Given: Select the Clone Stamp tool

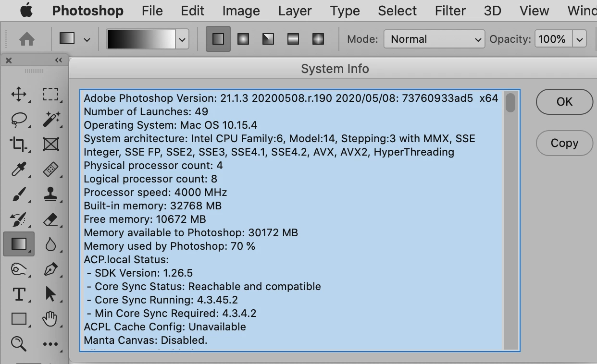Looking at the screenshot, I should tap(50, 194).
